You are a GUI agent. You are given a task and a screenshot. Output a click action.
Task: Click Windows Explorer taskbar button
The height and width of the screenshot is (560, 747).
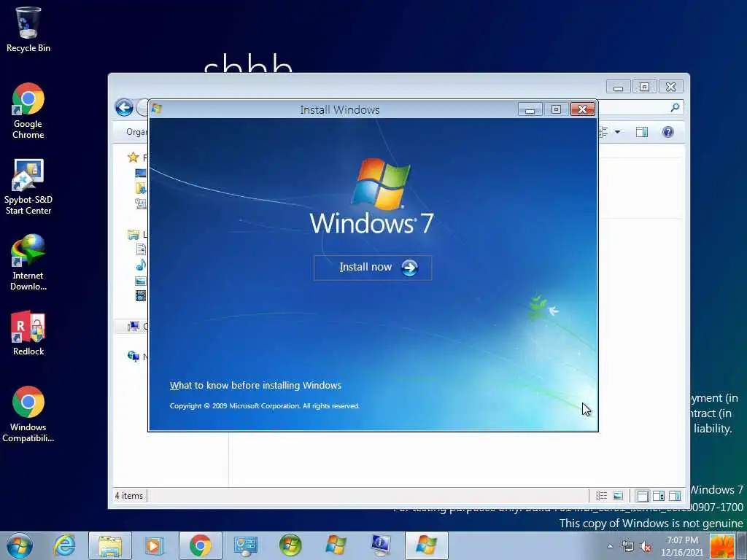point(110,545)
